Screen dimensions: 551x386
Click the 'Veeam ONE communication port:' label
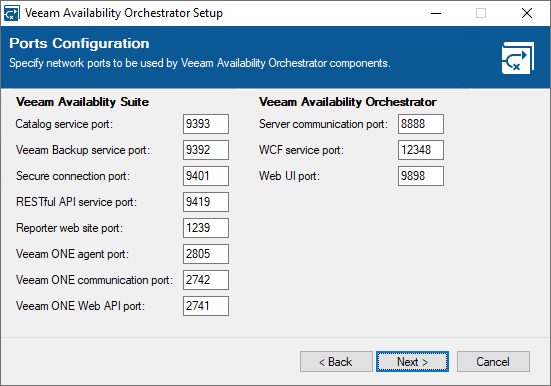click(95, 280)
